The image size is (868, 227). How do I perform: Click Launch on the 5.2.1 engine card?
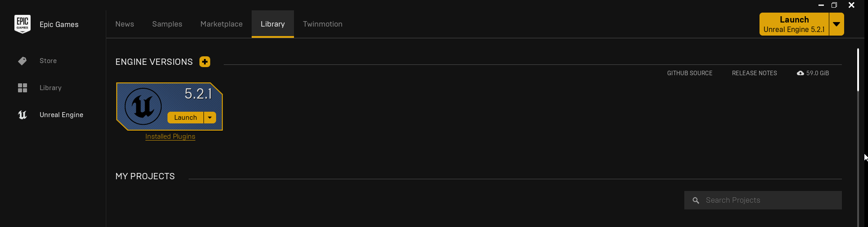click(x=185, y=118)
